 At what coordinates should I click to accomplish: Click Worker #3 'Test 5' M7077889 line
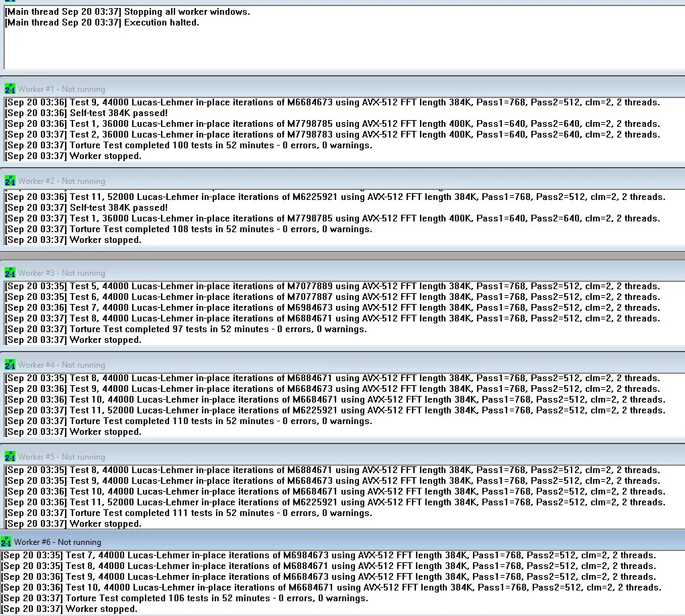333,286
